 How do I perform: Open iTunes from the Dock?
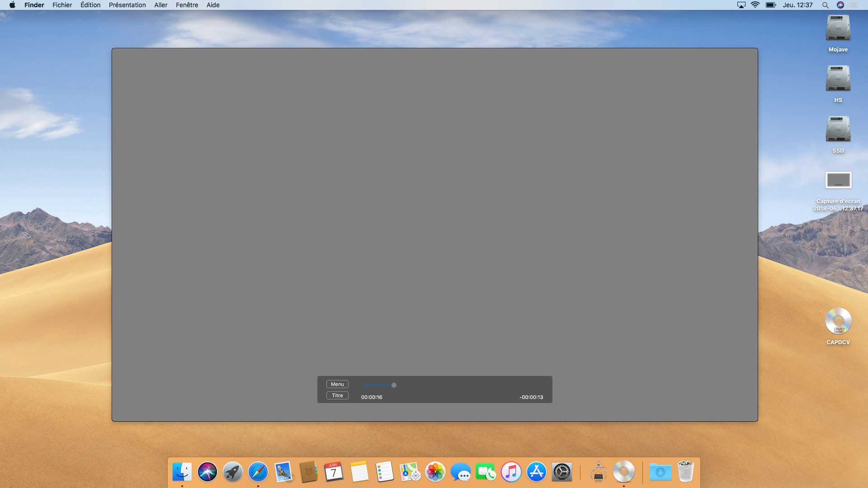[511, 472]
